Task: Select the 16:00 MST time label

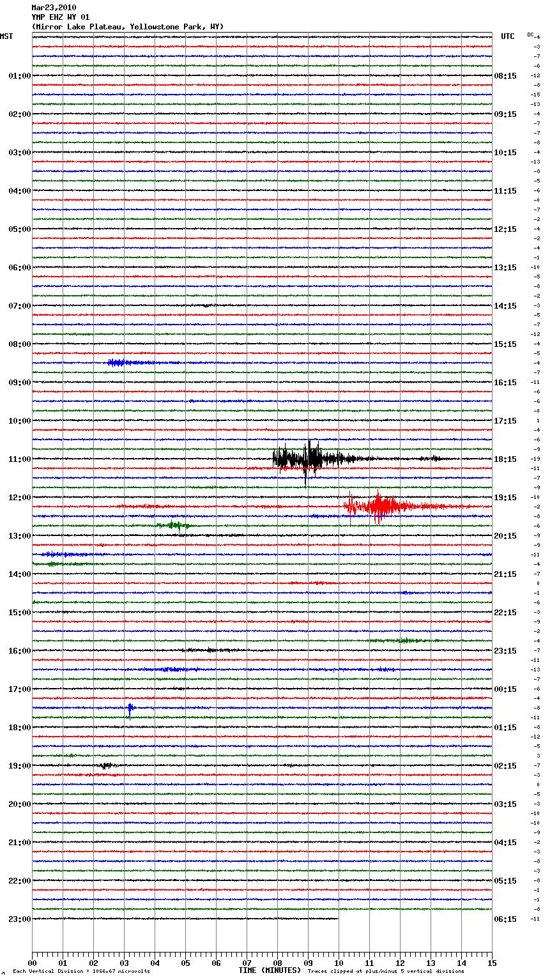Action: [x=19, y=651]
